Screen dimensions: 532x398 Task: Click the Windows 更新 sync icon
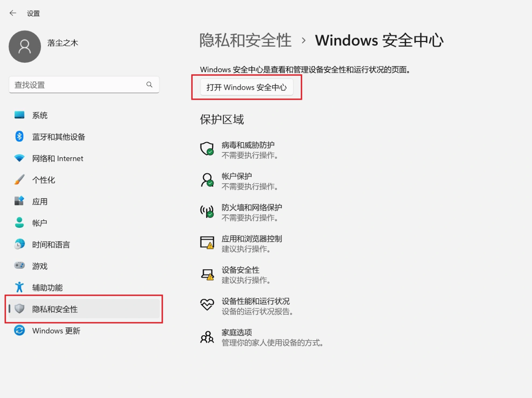[19, 330]
